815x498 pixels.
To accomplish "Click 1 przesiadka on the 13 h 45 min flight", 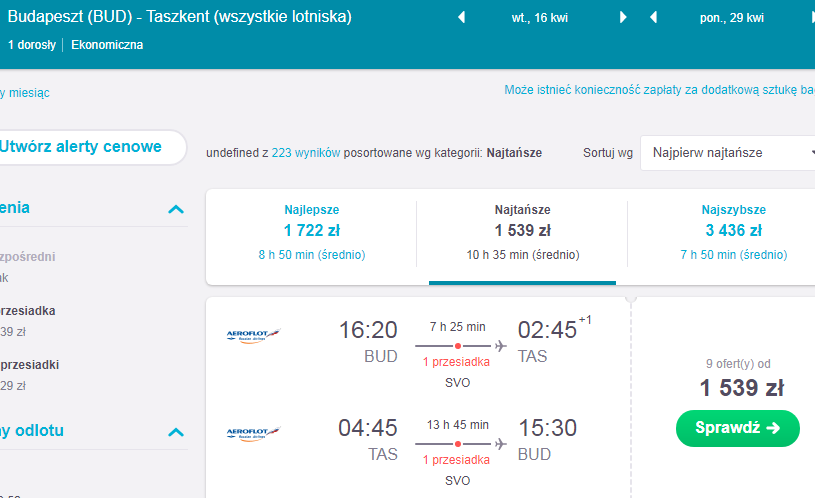I will [x=456, y=460].
